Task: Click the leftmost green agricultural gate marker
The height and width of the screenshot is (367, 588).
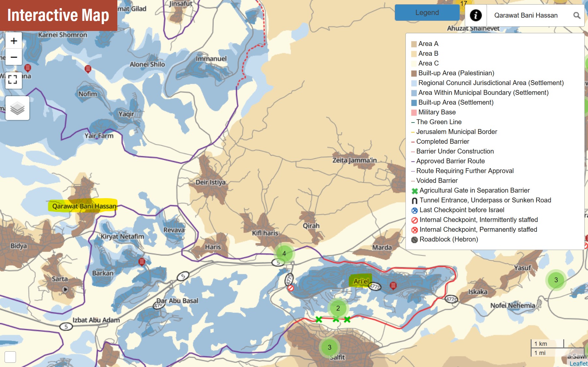Action: pos(319,319)
